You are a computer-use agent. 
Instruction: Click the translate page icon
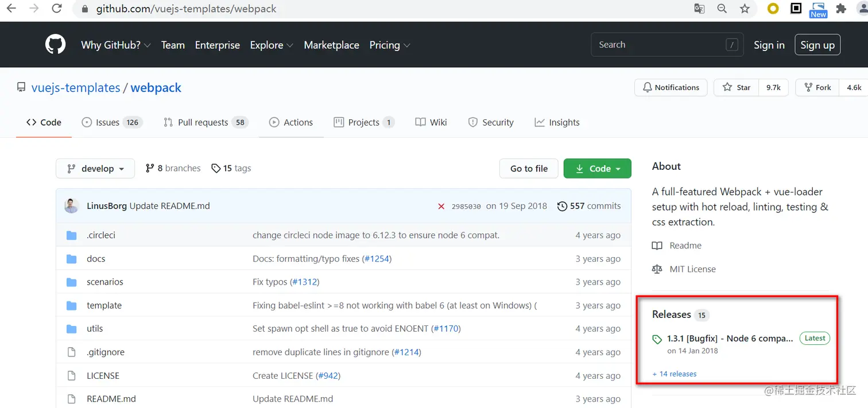coord(699,9)
